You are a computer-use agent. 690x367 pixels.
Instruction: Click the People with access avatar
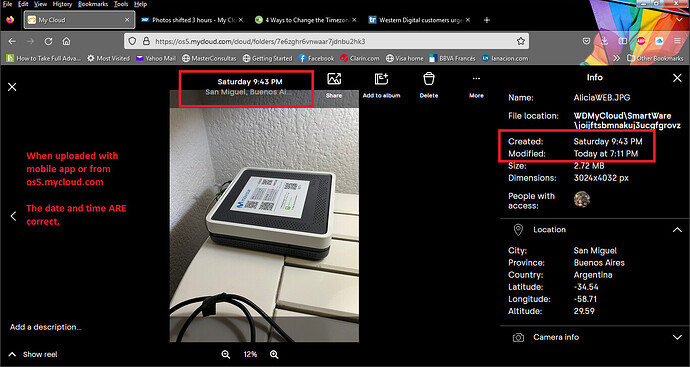point(582,199)
